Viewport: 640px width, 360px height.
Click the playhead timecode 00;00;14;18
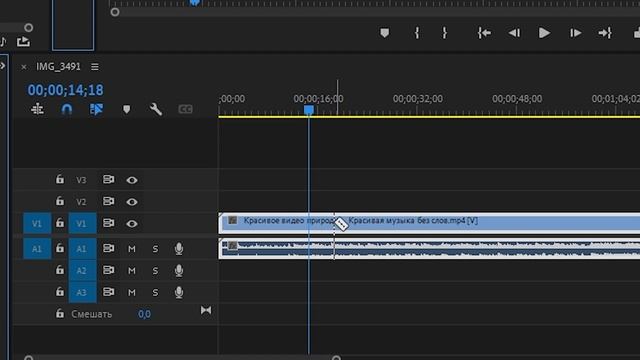[x=65, y=90]
